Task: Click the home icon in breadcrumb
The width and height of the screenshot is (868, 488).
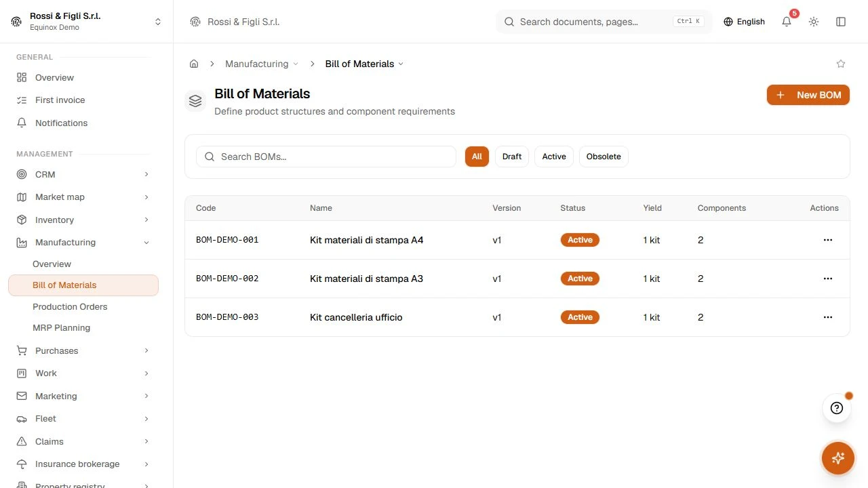Action: (194, 64)
